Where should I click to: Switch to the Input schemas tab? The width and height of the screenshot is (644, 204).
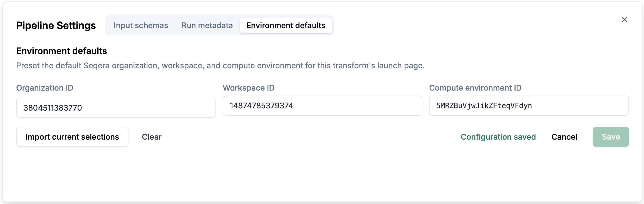click(141, 25)
